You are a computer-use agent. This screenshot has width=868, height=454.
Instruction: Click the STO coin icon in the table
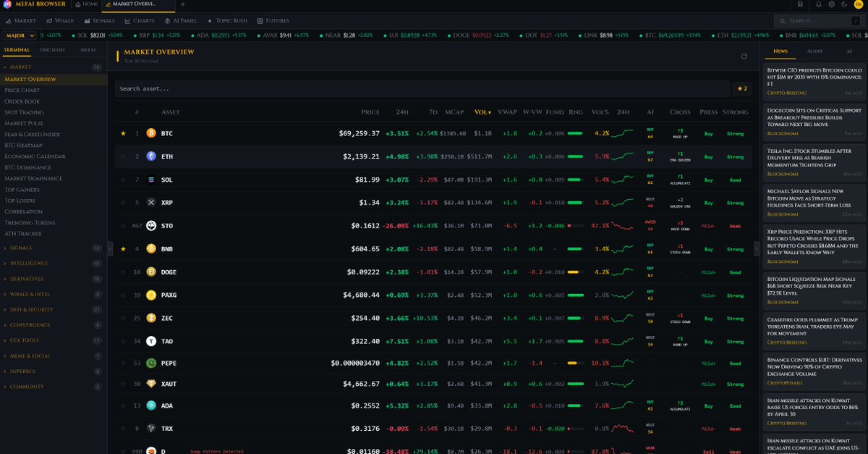click(151, 226)
